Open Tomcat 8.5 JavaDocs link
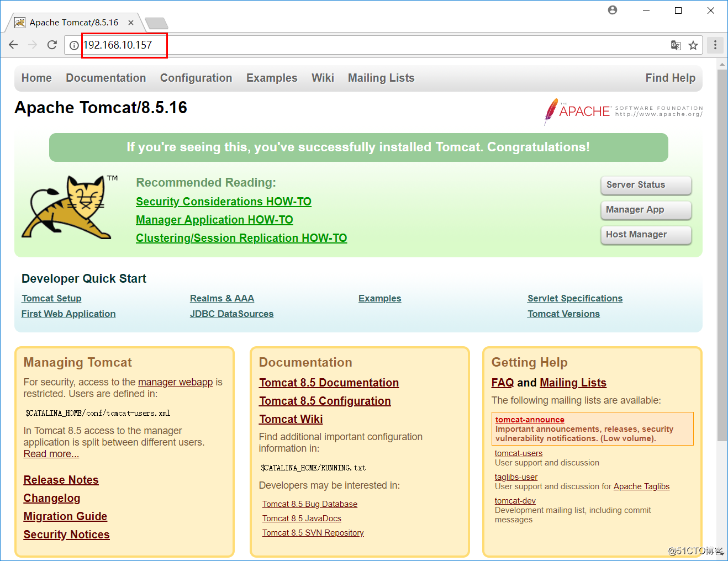728x561 pixels. pyautogui.click(x=302, y=518)
